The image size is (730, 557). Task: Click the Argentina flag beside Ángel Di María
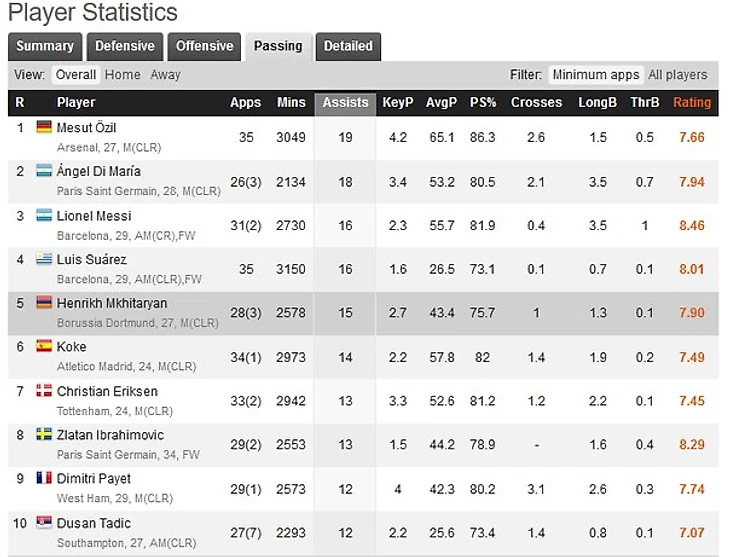pos(44,171)
